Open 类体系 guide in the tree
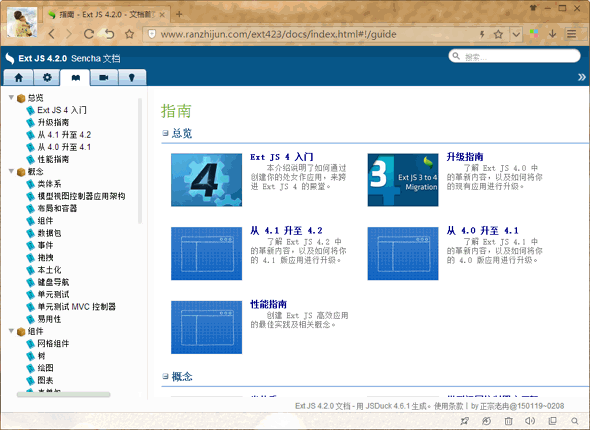Image resolution: width=590 pixels, height=430 pixels. (49, 184)
